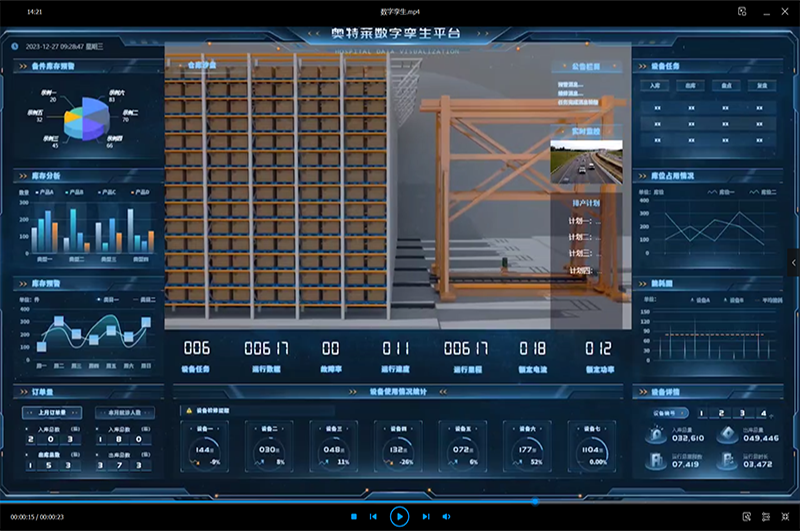Click the mini-player icon in title bar
Image resolution: width=800 pixels, height=531 pixels.
click(x=742, y=11)
